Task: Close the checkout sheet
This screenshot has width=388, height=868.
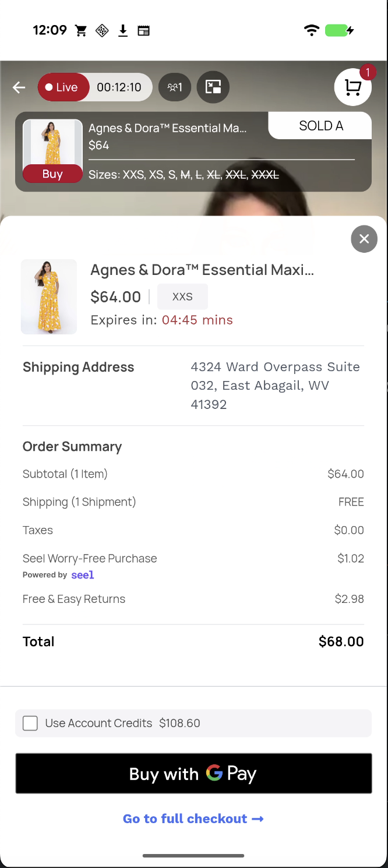Action: [x=364, y=239]
